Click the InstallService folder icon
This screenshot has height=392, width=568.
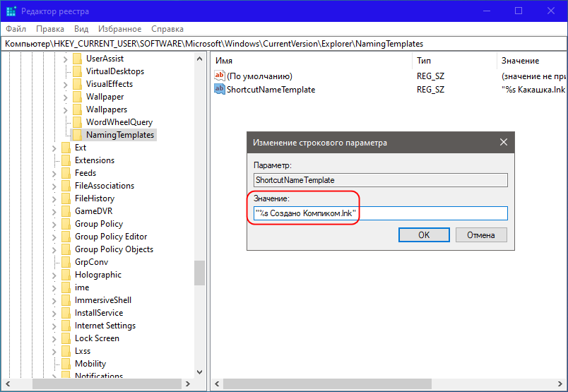tap(66, 313)
